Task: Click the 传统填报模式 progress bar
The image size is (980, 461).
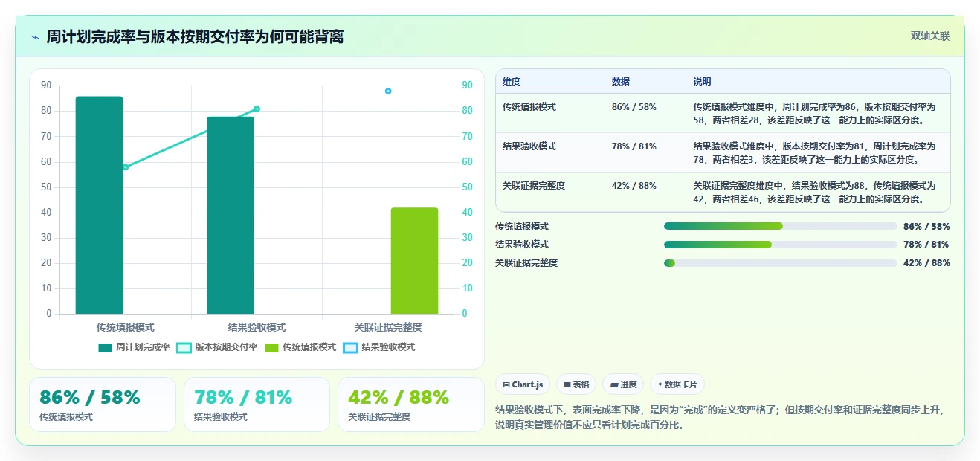Action: pos(781,226)
